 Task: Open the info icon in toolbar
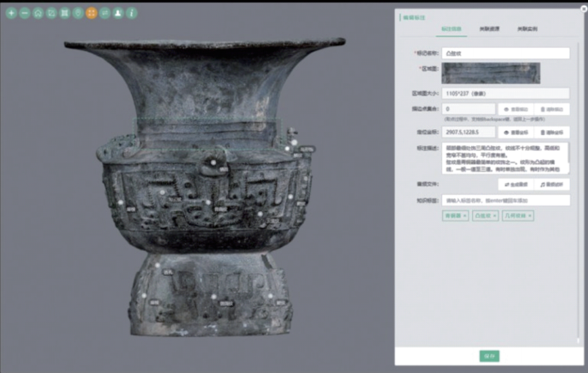131,13
